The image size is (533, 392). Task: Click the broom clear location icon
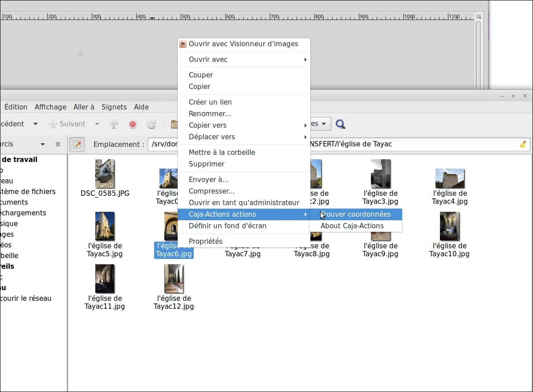click(x=523, y=144)
